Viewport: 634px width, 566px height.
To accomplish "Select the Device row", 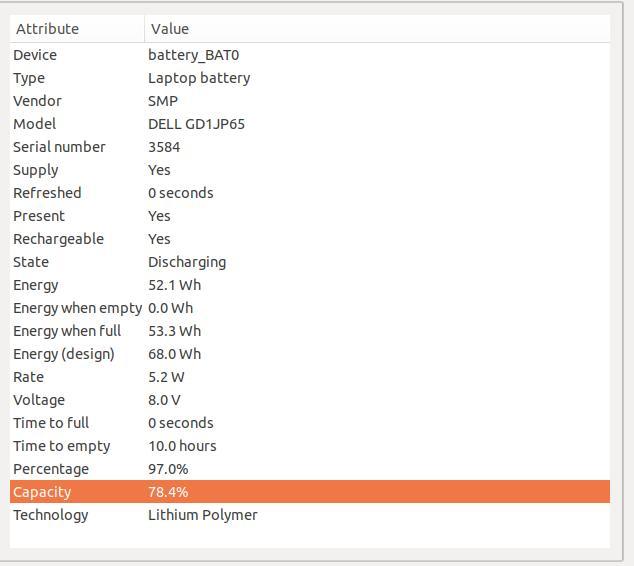I will click(310, 55).
